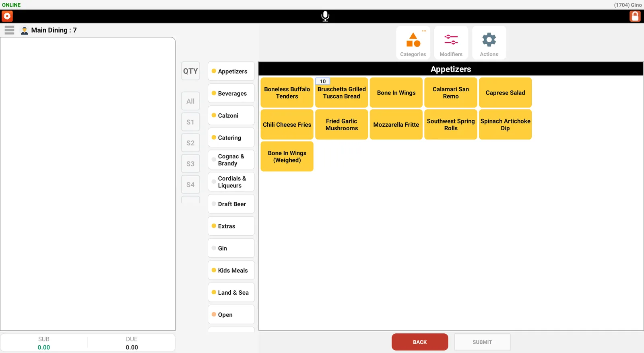Image resolution: width=644 pixels, height=353 pixels.
Task: Open the orange settings gear icon
Action: 7,16
